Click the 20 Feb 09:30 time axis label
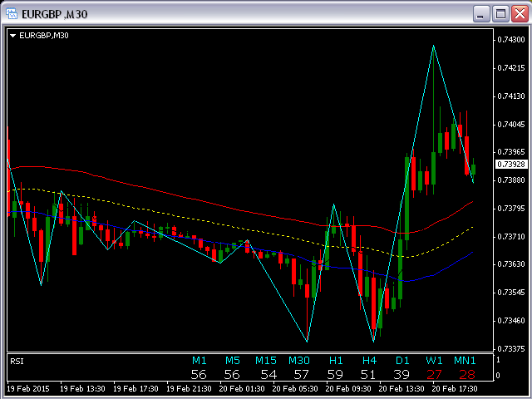 pos(349,389)
